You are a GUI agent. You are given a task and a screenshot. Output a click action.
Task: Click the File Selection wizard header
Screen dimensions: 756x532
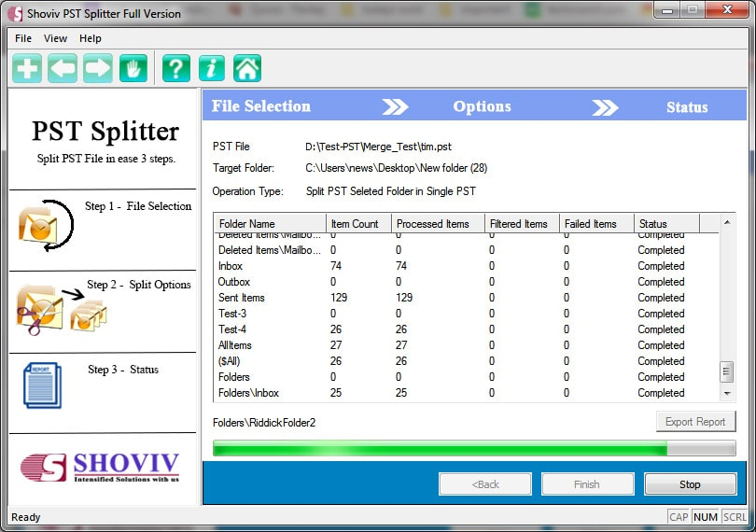click(260, 106)
